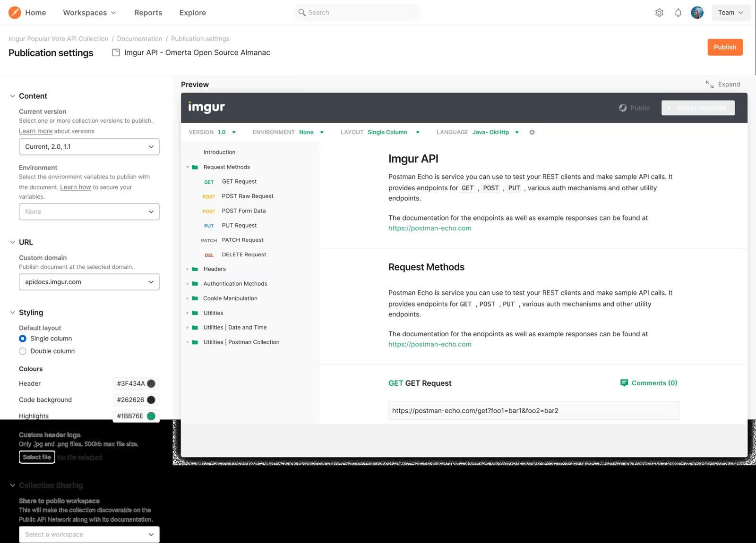Click Comments (0) link

[654, 383]
